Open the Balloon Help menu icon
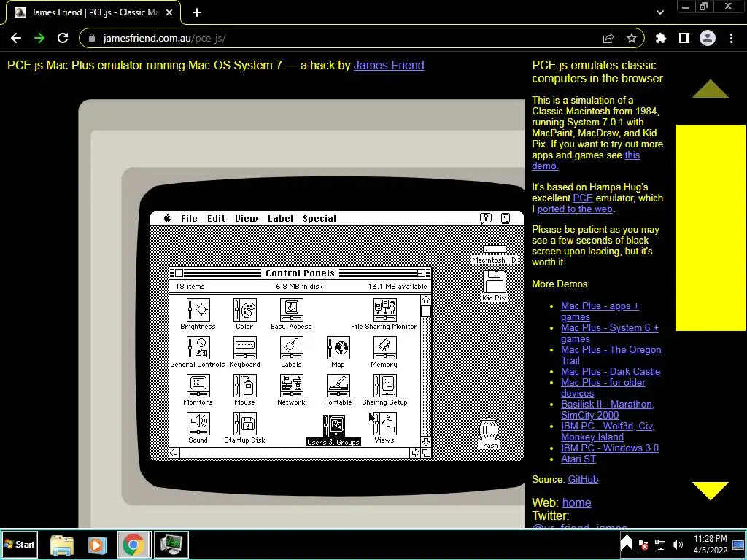This screenshot has height=560, width=747. click(485, 218)
